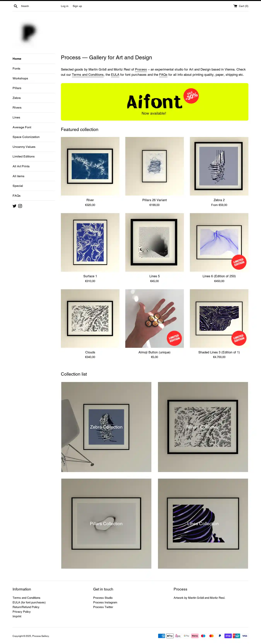This screenshot has width=261, height=644.
Task: Click the Aifont sale banner
Action: (154, 102)
